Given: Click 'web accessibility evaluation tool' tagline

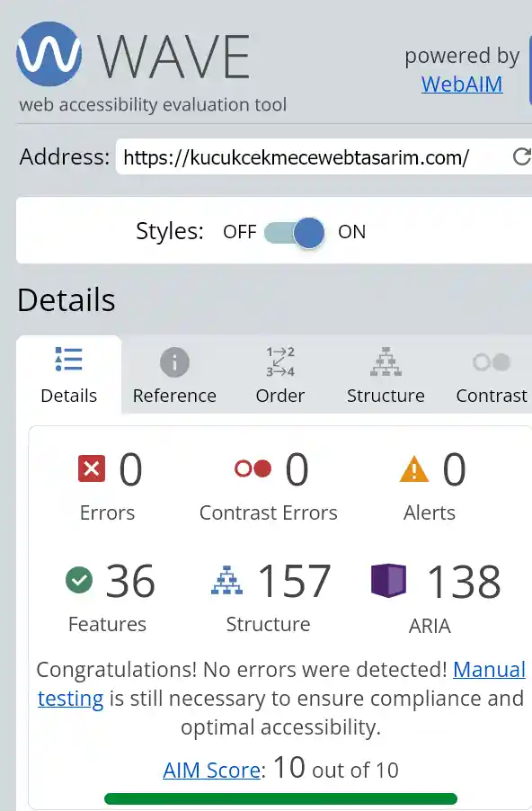Looking at the screenshot, I should (153, 104).
